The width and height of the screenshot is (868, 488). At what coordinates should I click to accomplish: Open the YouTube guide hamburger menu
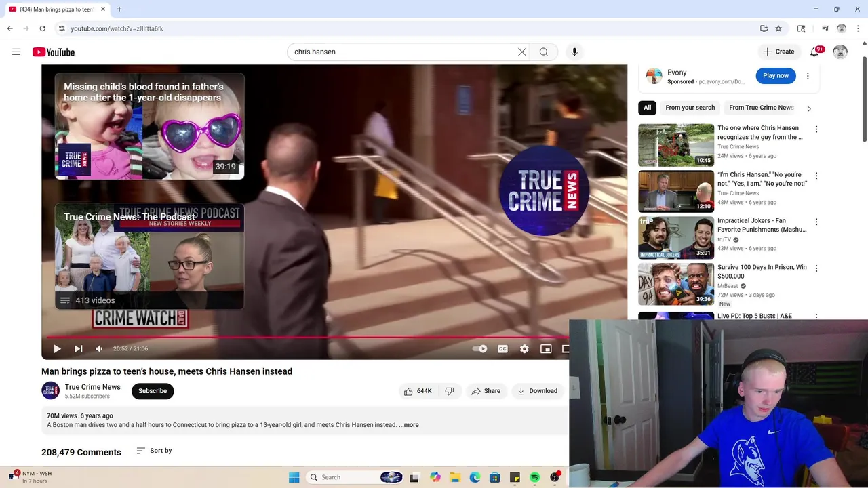[x=16, y=52]
